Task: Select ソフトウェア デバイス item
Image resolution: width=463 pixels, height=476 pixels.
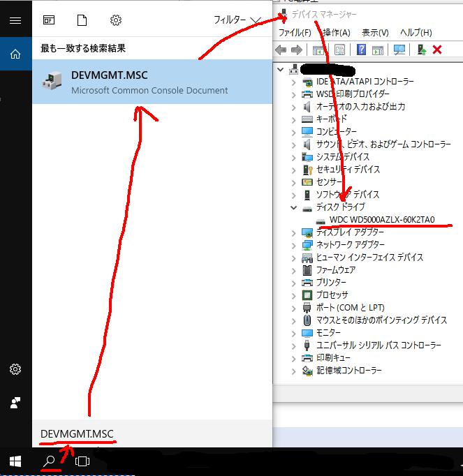Action: click(x=348, y=194)
